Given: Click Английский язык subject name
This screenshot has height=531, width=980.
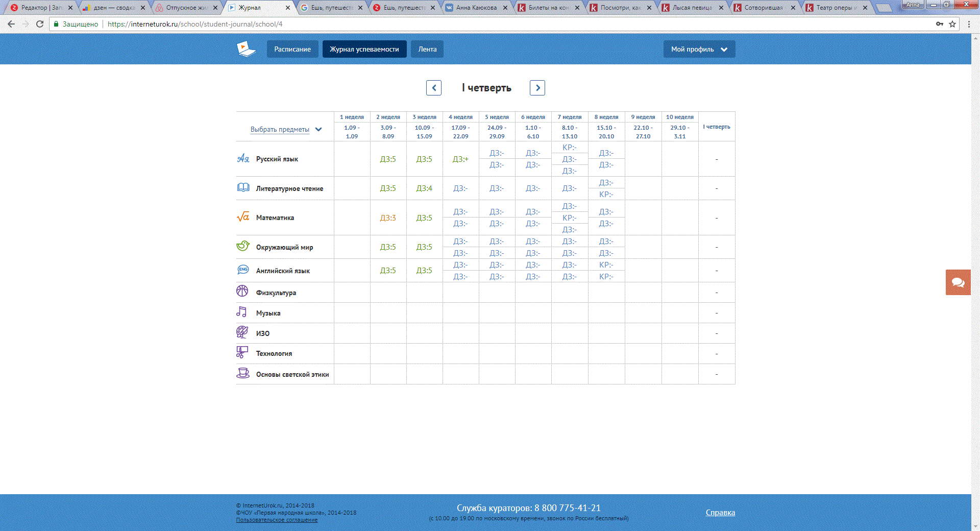Looking at the screenshot, I should (283, 271).
